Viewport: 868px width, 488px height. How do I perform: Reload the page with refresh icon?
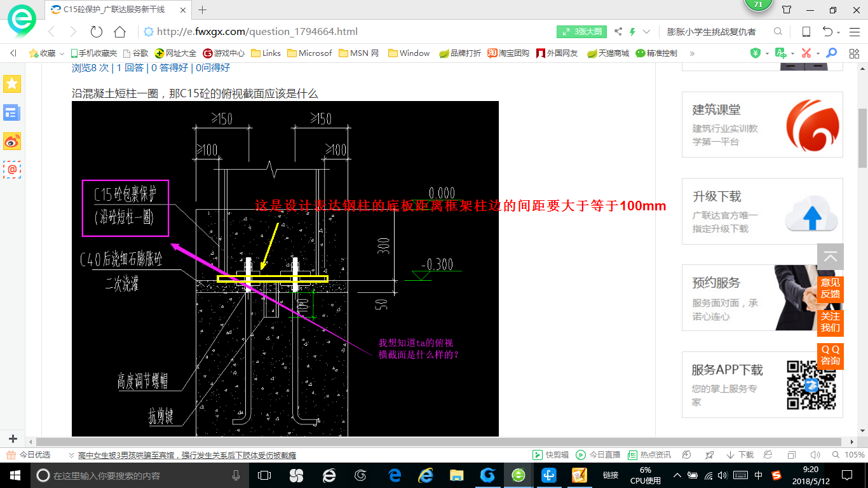[97, 32]
